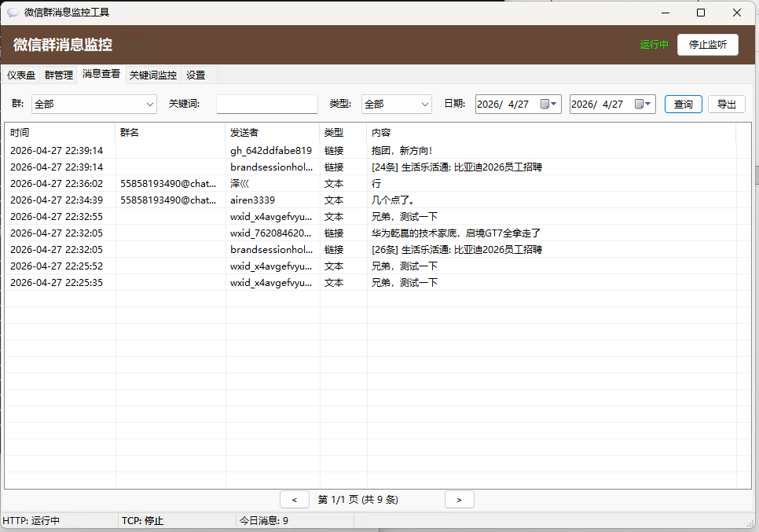Screen dimensions: 759x532
Task: Open the end date dropdown arrow
Action: coord(647,104)
